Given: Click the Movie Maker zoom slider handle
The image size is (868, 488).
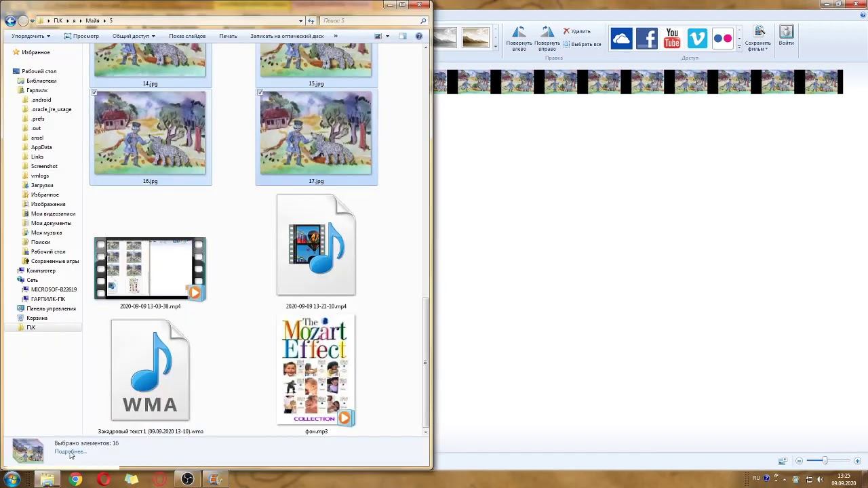Looking at the screenshot, I should click(x=825, y=461).
